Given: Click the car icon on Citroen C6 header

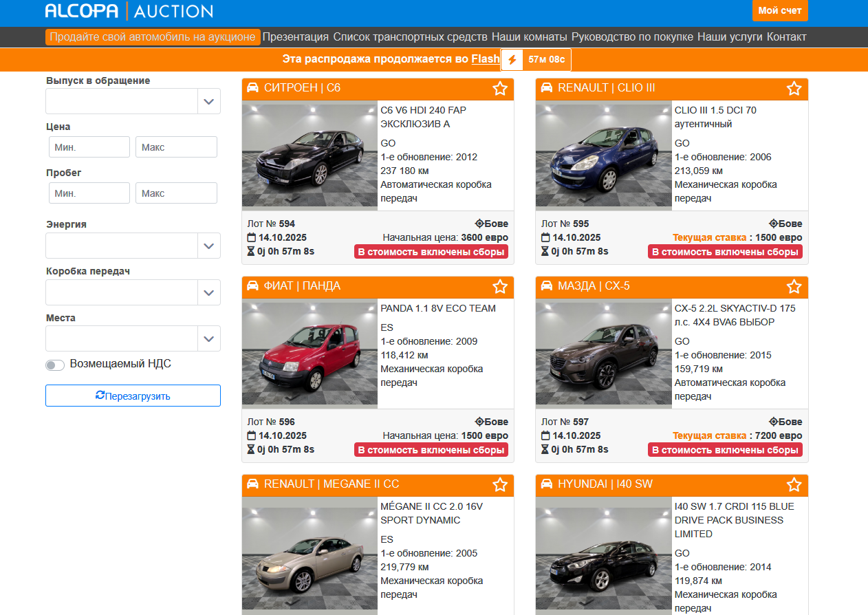Looking at the screenshot, I should click(252, 88).
